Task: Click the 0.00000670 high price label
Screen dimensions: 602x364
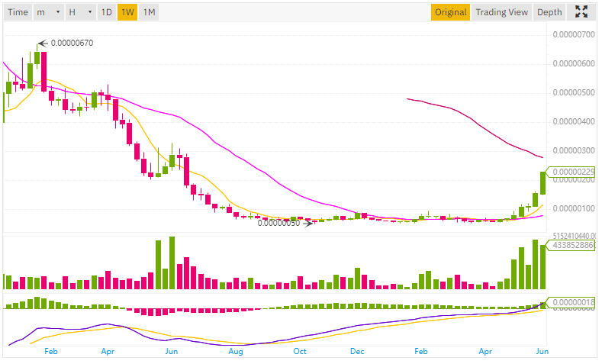Action: click(72, 43)
